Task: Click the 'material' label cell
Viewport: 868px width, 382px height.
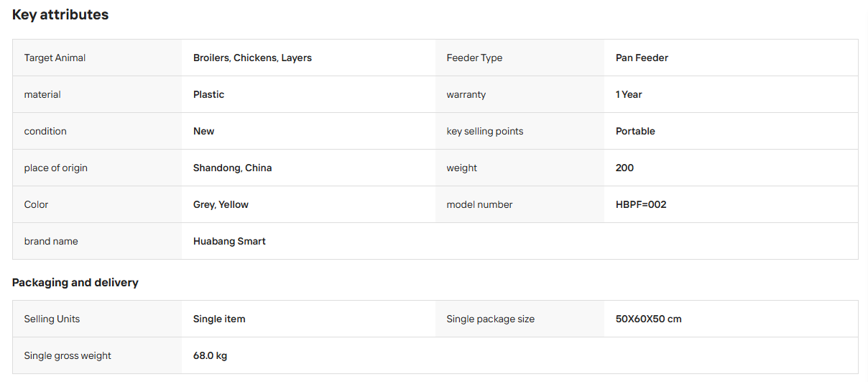Action: coord(97,94)
